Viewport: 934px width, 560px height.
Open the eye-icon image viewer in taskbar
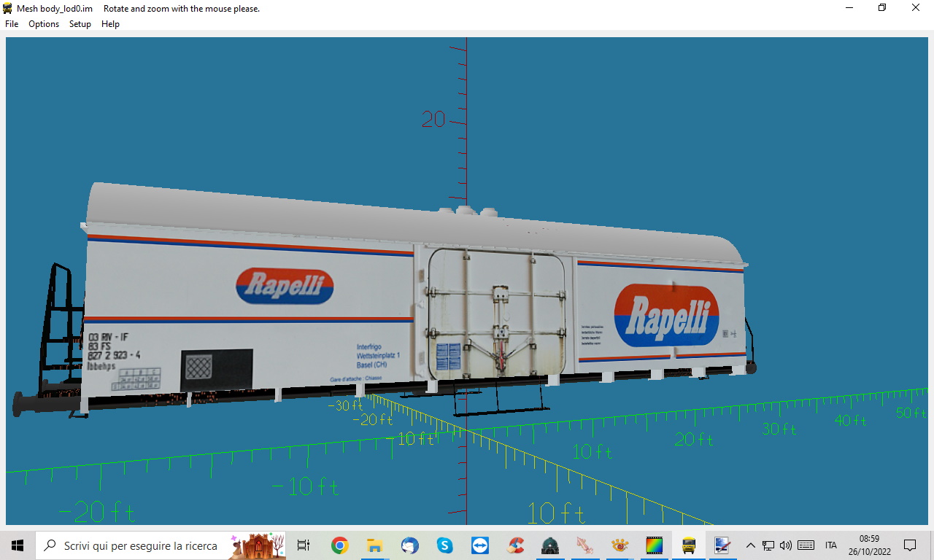tap(620, 545)
